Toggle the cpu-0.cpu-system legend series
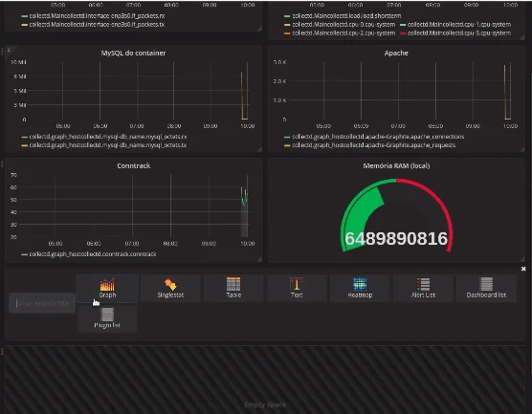The width and height of the screenshot is (532, 414). (x=344, y=25)
